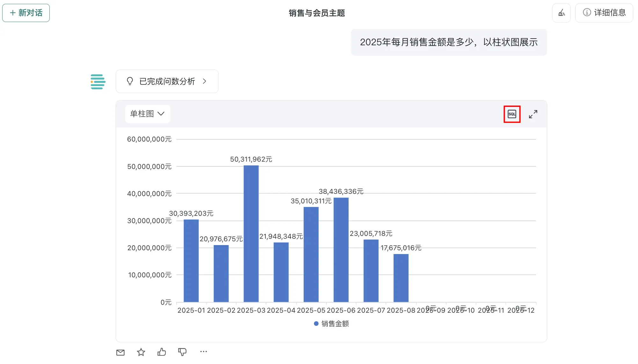Viewport: 638px width, 364px height.
Task: Share the result via the envelope icon
Action: [120, 352]
